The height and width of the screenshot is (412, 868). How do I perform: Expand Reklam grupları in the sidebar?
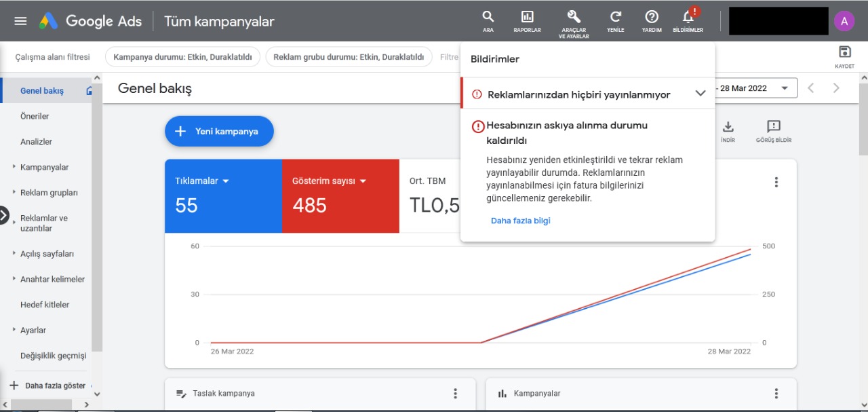[14, 193]
